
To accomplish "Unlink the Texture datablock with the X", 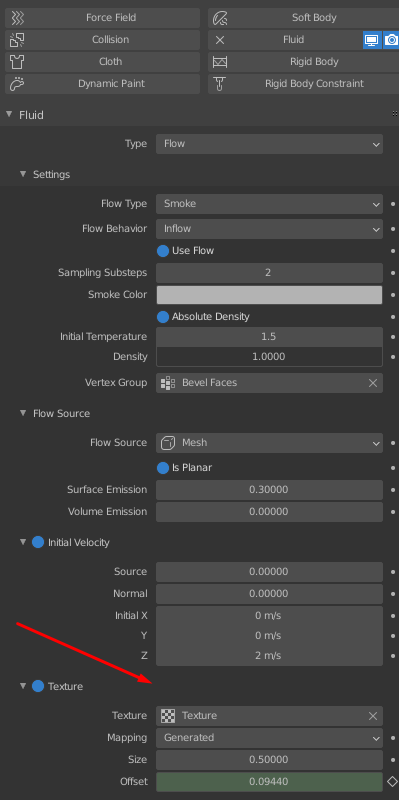I will coord(373,716).
